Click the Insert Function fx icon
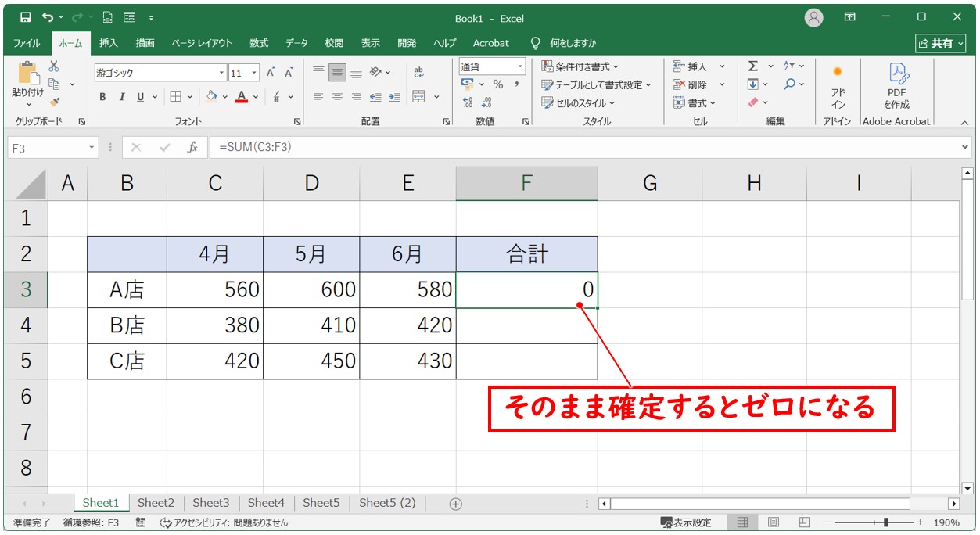The height and width of the screenshot is (535, 980). [192, 147]
